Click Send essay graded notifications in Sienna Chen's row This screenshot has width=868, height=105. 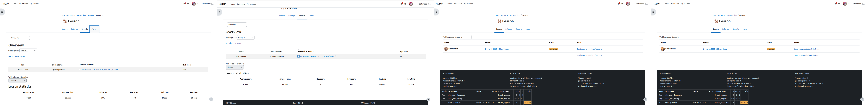[x=589, y=49]
